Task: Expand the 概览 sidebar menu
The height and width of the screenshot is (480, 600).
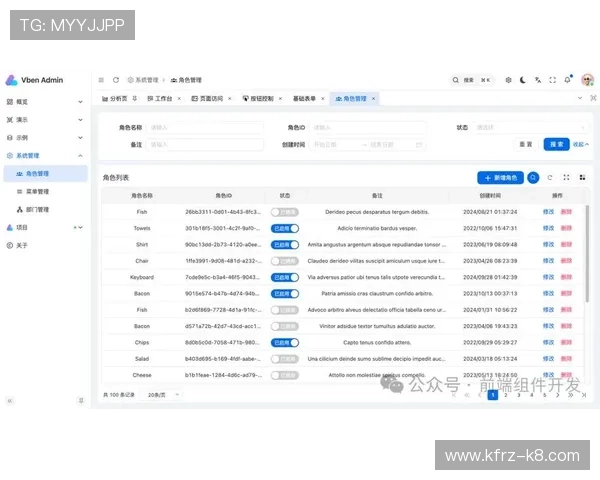Action: click(45, 102)
